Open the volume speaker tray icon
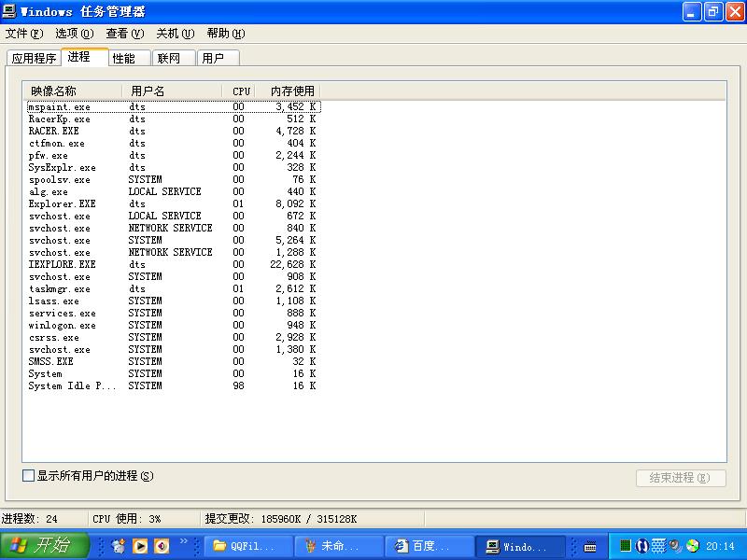 click(x=675, y=546)
